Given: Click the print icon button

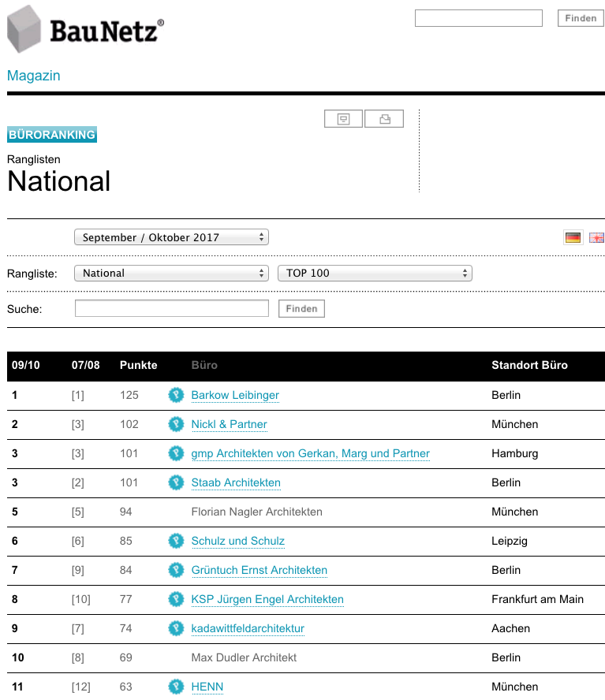Looking at the screenshot, I should [x=384, y=119].
